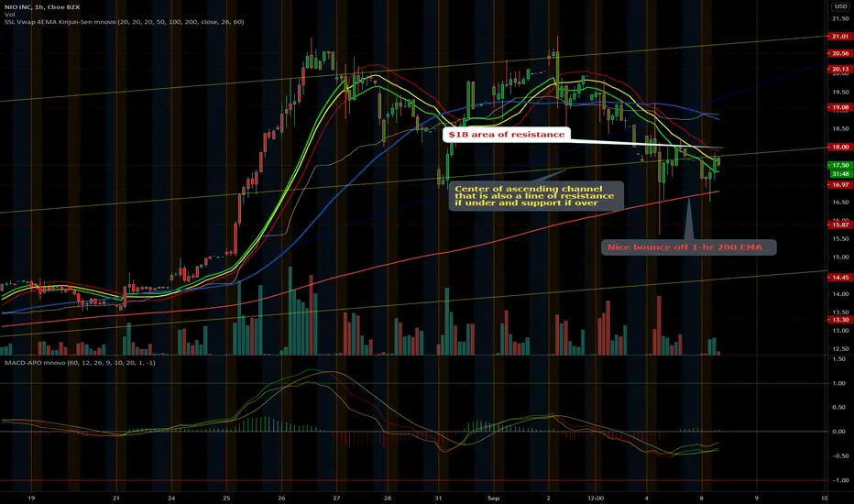This screenshot has height=504, width=854.
Task: Click the 15.87 red price label
Action: pyautogui.click(x=838, y=225)
